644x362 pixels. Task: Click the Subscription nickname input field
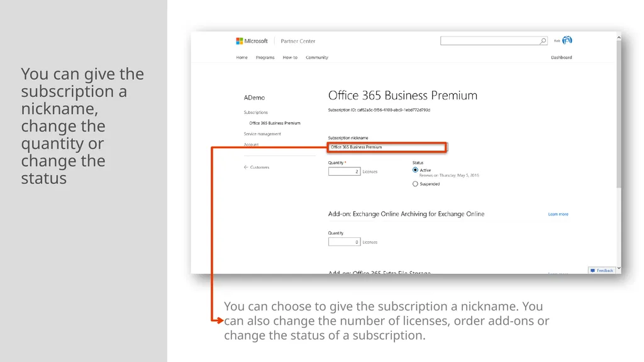[387, 147]
